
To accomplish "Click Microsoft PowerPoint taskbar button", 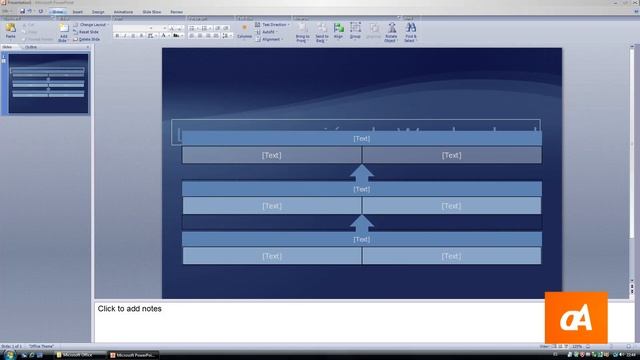I will point(133,355).
